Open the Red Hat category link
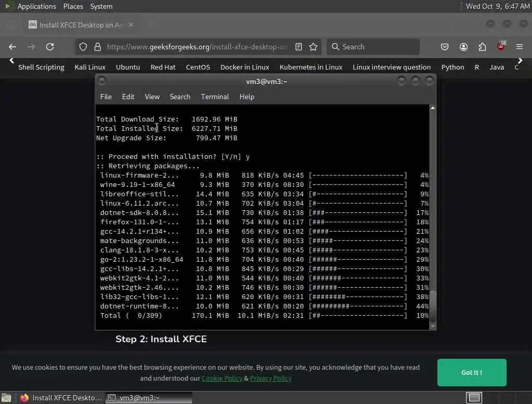Screen dimensions: 532x404 [163, 67]
